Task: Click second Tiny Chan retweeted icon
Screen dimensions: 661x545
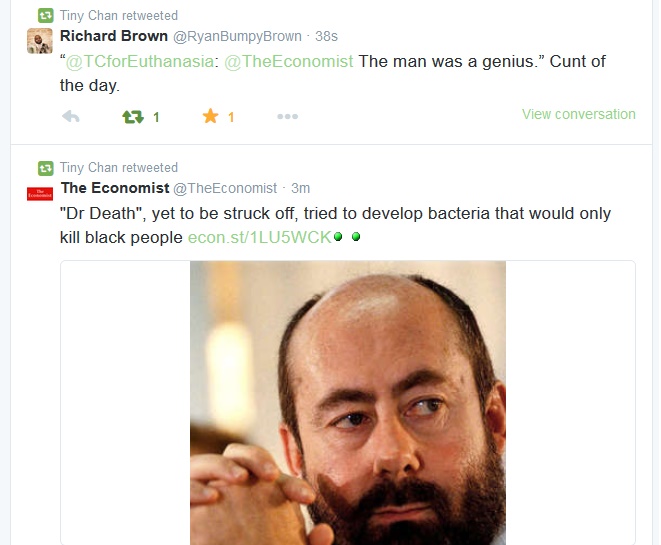Action: point(46,168)
